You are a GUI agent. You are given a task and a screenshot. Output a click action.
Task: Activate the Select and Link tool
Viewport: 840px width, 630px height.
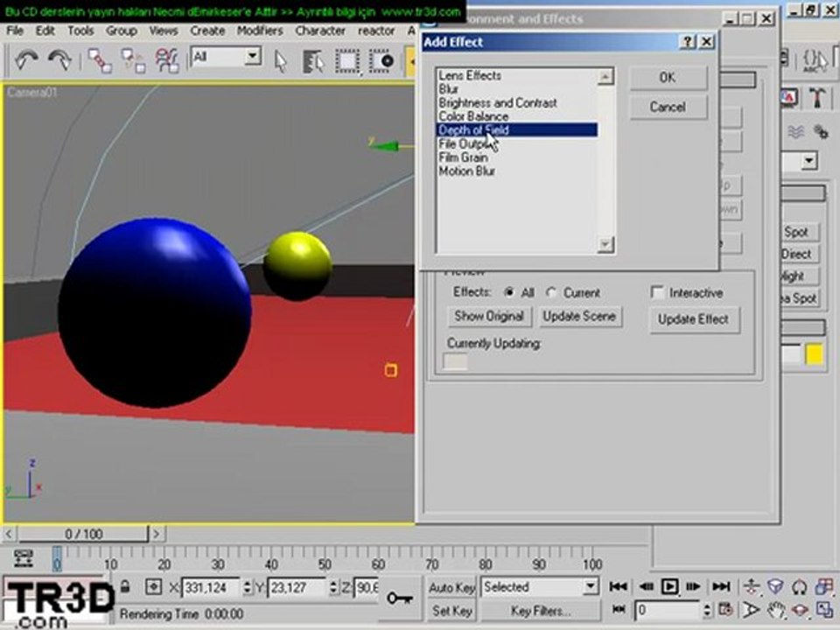[100, 60]
